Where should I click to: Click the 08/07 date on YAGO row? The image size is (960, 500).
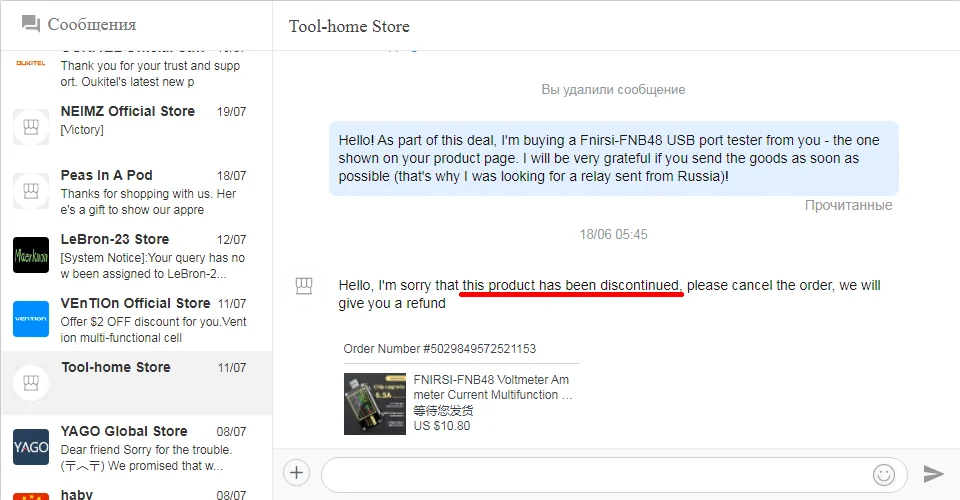coord(231,432)
